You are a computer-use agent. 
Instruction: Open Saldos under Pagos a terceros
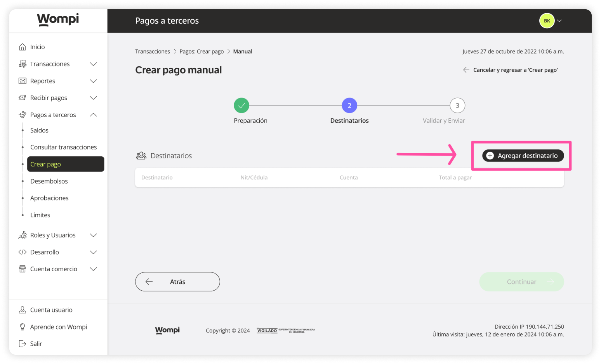[39, 130]
